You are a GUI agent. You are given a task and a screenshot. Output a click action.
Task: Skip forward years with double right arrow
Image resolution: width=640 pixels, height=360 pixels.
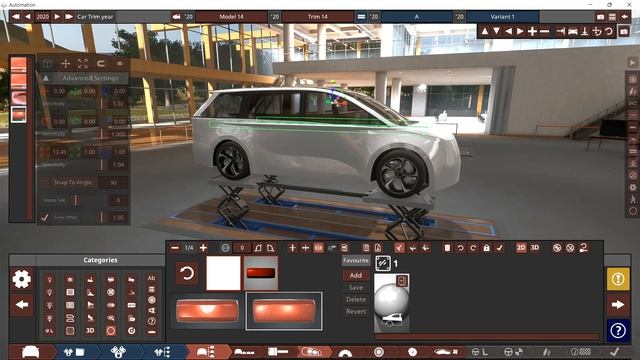(69, 17)
